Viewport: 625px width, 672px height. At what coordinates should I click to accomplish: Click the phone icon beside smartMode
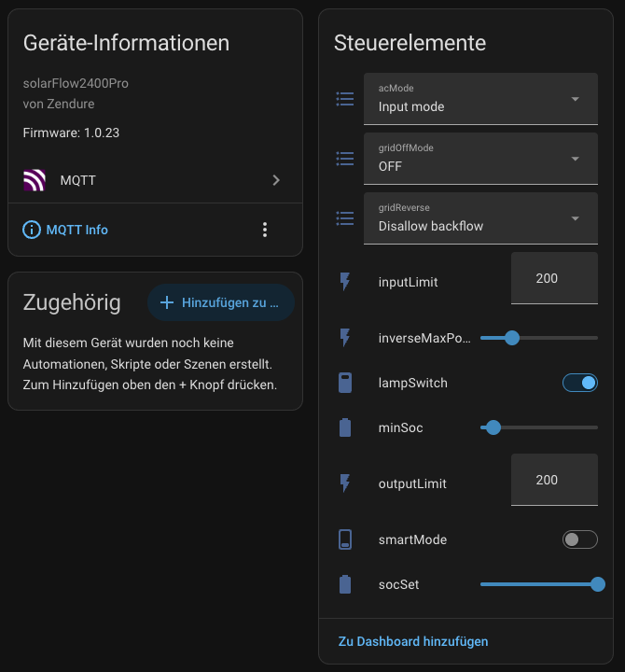tap(345, 539)
